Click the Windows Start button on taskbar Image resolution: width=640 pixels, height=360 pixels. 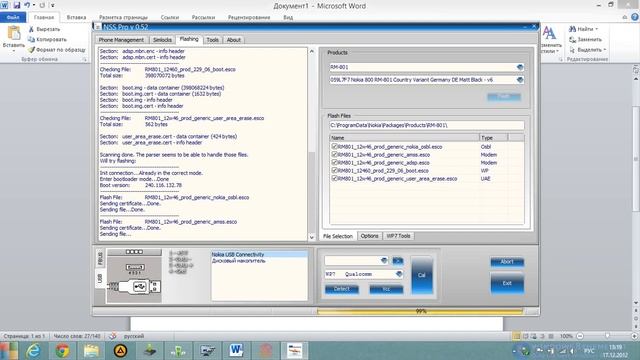(9, 351)
